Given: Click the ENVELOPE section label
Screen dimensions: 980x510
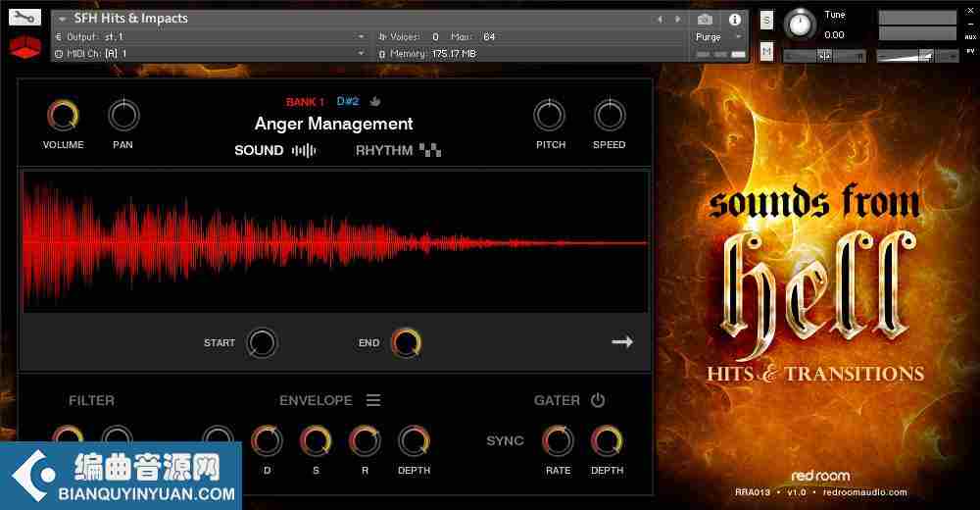Looking at the screenshot, I should tap(316, 400).
